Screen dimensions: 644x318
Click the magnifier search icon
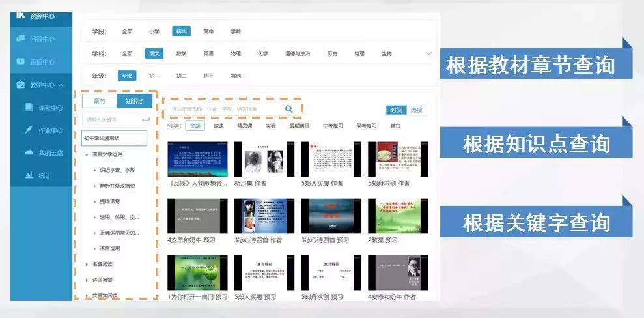(288, 108)
